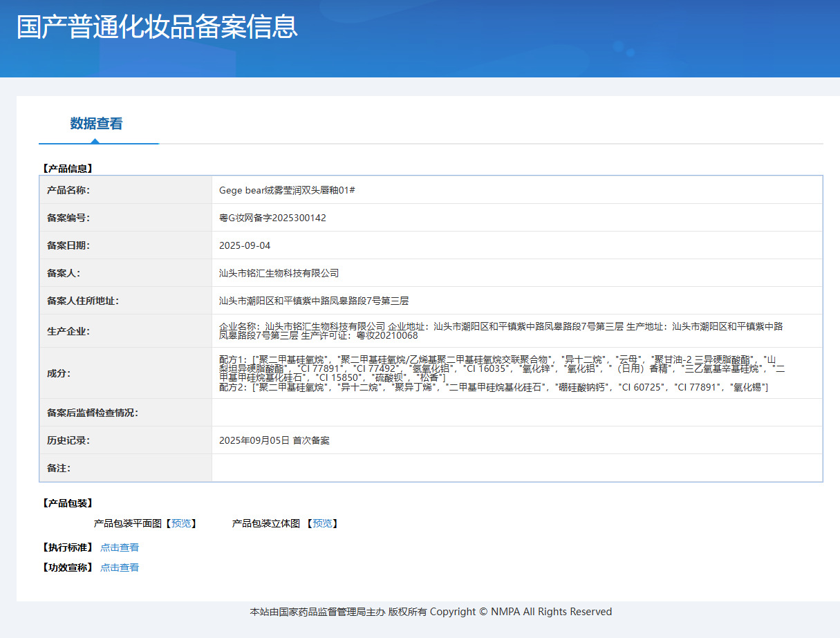840x638 pixels.
Task: Open 点击查看 link for 功效宣称
Action: [120, 567]
